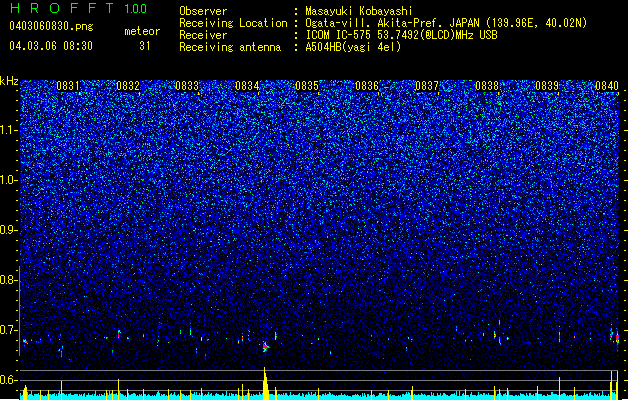This screenshot has height=400, width=629.
Task: Click the Receiving antenna value A504HB(yagi 4el)
Action: point(353,47)
